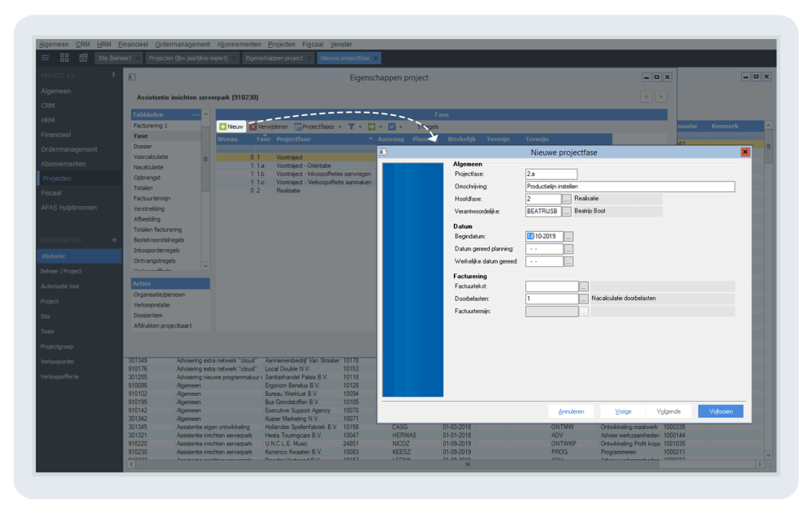The image size is (812, 520).
Task: Open the Ordermanagement menu in the menu bar
Action: coord(182,45)
